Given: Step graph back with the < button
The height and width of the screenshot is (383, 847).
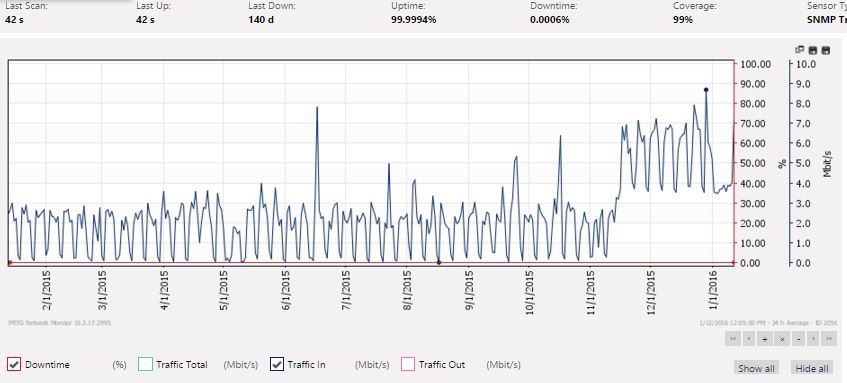Looking at the screenshot, I should pos(749,339).
